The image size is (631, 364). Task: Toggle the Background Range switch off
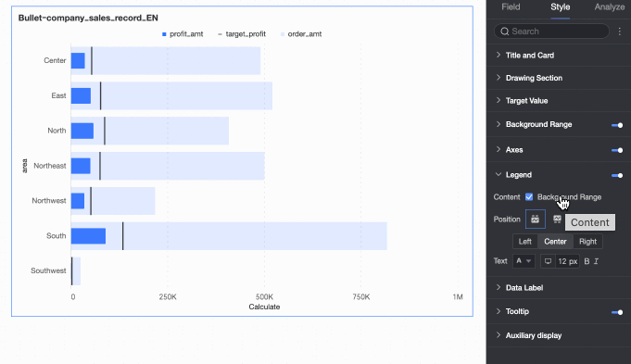617,125
